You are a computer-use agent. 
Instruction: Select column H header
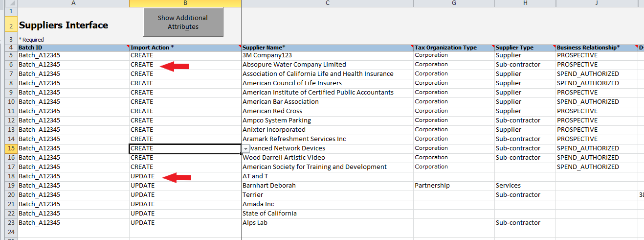[x=525, y=3]
